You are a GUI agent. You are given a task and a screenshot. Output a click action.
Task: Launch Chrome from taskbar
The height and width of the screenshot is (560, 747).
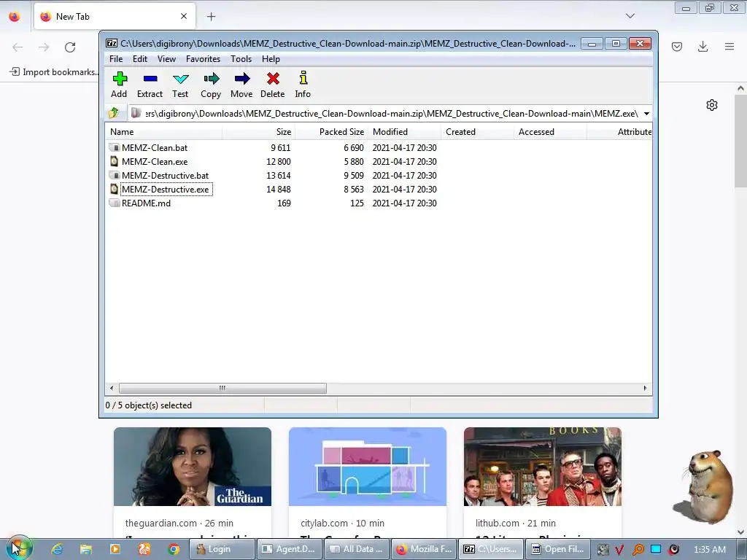click(174, 549)
